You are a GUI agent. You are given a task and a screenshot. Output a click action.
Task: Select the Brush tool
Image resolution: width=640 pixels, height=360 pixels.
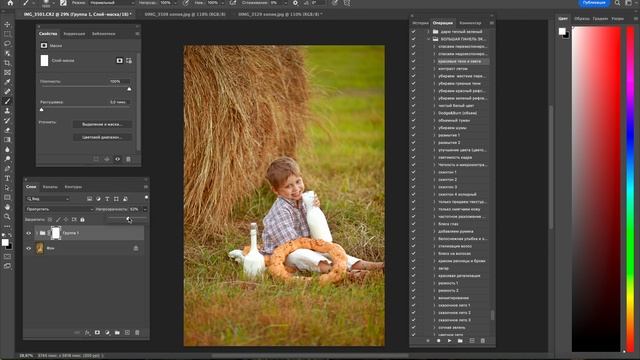click(x=7, y=101)
